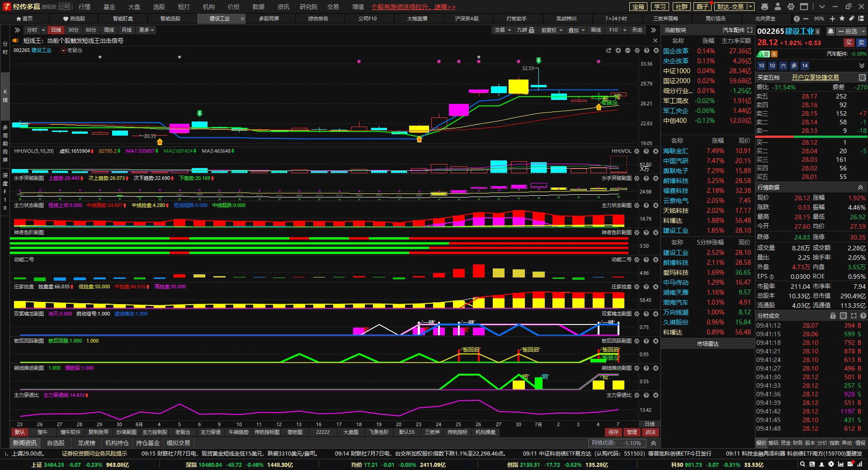Switch chart to 60分 period
Image resolution: width=868 pixels, height=470 pixels.
(x=91, y=30)
